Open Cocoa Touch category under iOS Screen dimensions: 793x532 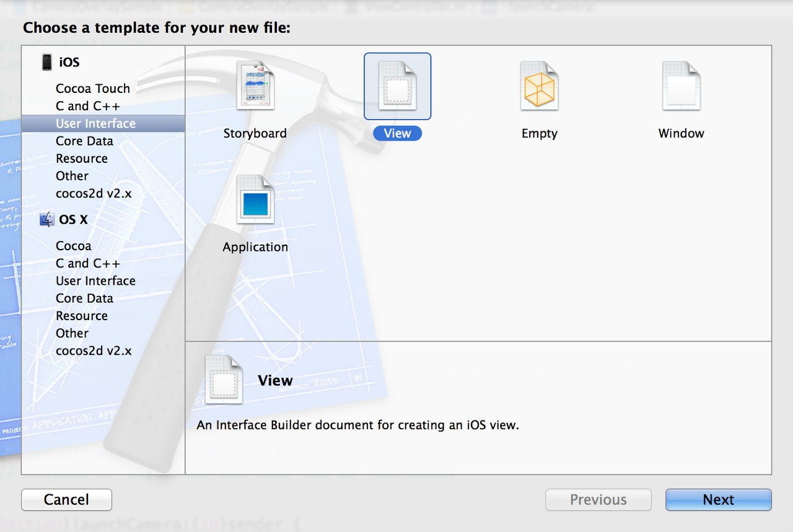93,89
